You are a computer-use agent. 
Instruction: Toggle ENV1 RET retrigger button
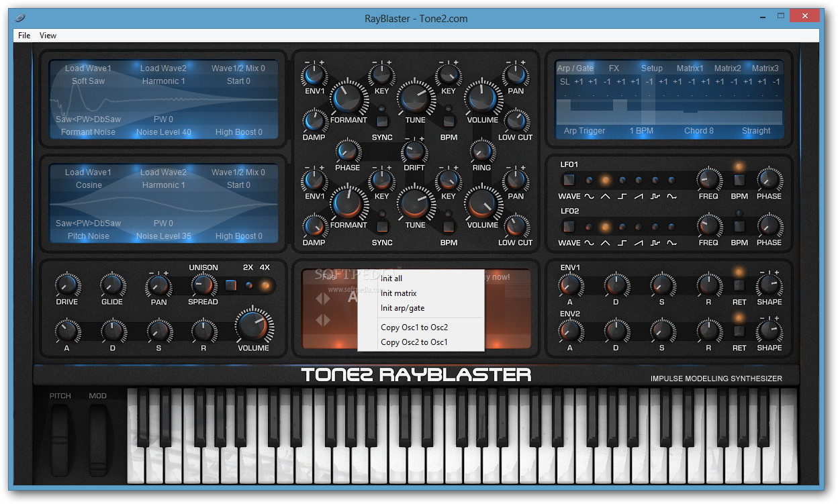tap(739, 285)
